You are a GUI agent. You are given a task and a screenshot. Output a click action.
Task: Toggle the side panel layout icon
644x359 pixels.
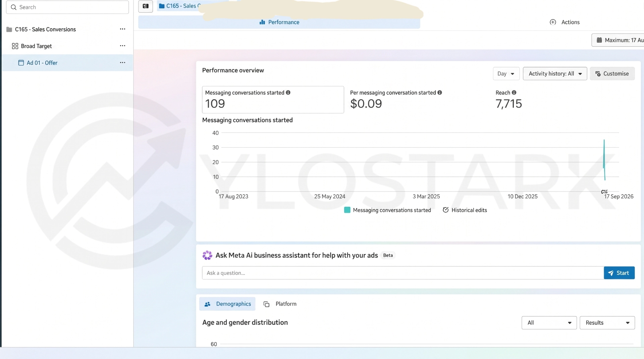coord(146,6)
